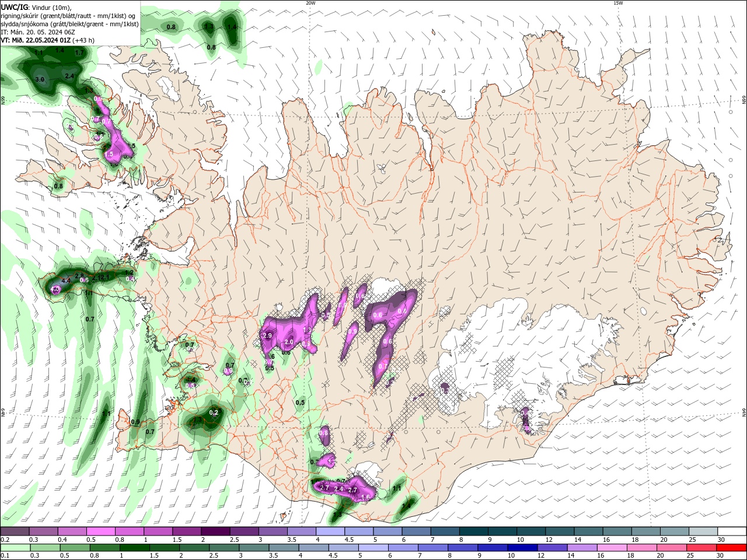Pick the light grey snow swatch labeled 25

click(703, 531)
